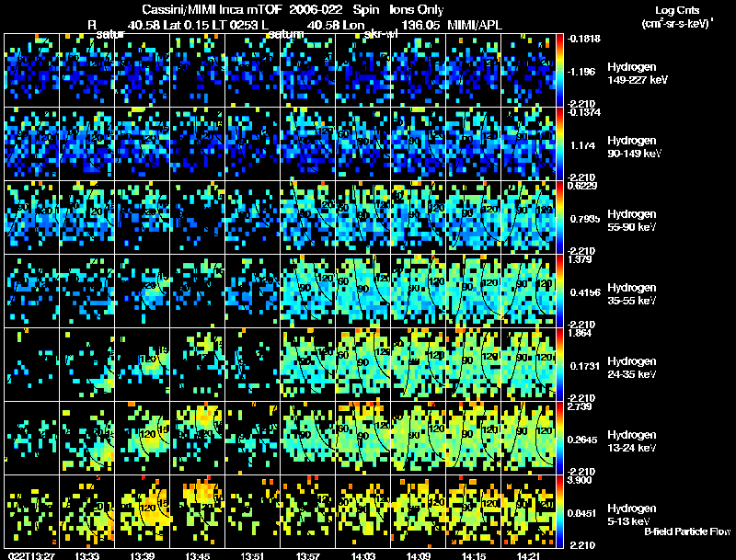The height and width of the screenshot is (560, 736).
Task: Click the '13:33' time axis label
Action: 86,555
